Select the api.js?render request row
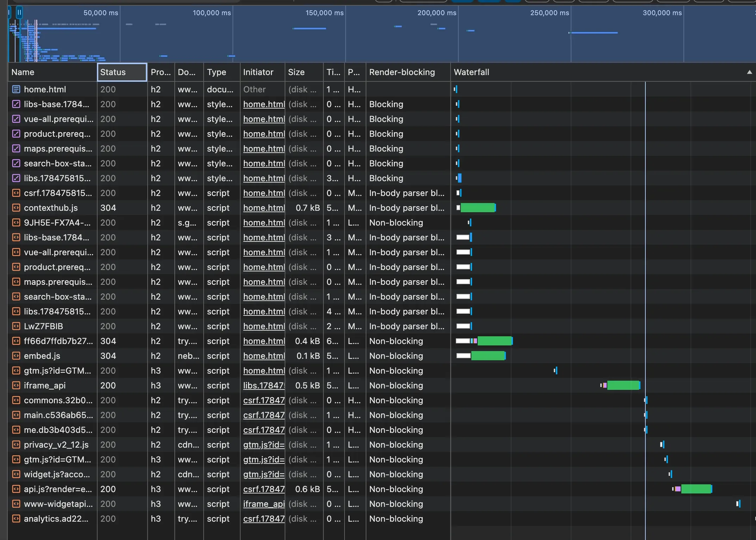 click(x=382, y=489)
